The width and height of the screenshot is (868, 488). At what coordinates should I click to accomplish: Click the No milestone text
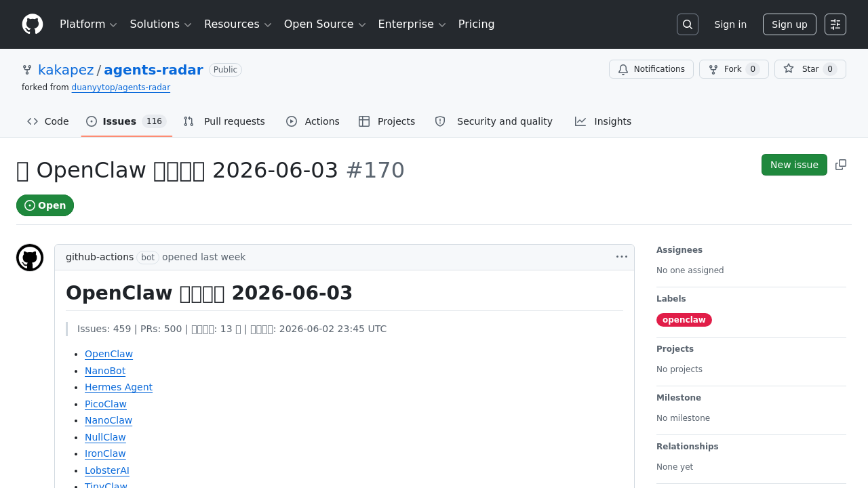tap(683, 418)
